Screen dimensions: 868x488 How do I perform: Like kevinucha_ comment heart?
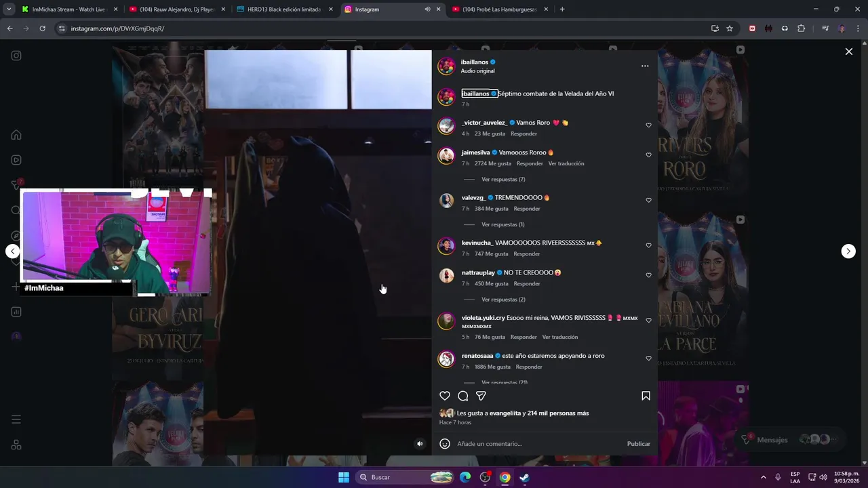648,245
